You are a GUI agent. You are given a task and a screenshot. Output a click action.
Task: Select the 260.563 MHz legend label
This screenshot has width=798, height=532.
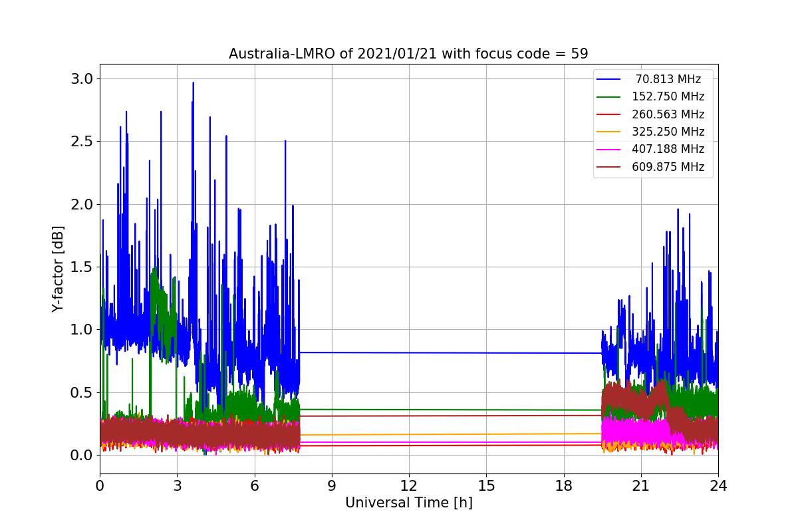tap(668, 114)
